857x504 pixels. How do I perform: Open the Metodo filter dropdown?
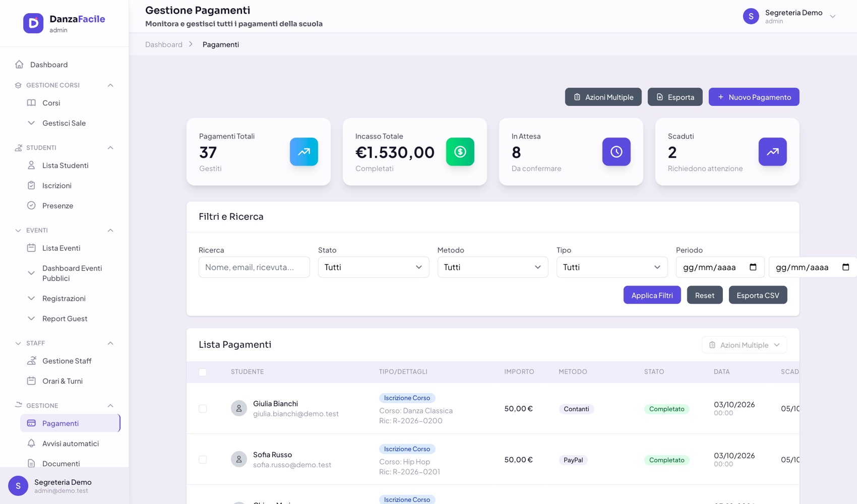coord(493,267)
